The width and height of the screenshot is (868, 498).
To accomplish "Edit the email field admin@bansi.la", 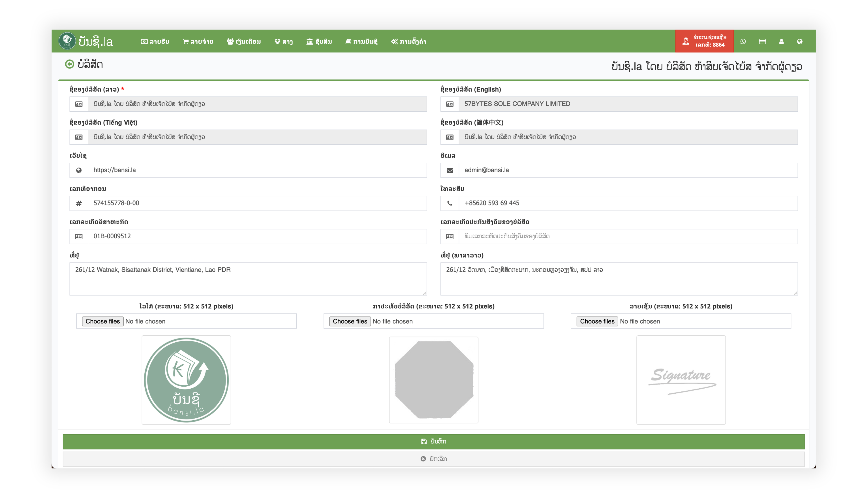I will 628,170.
